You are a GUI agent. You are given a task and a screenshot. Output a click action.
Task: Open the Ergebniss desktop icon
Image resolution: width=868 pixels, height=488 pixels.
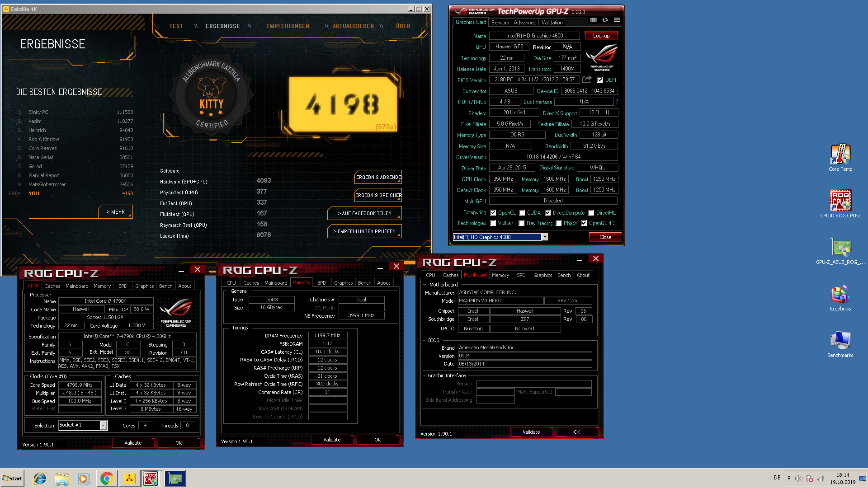pyautogui.click(x=840, y=298)
